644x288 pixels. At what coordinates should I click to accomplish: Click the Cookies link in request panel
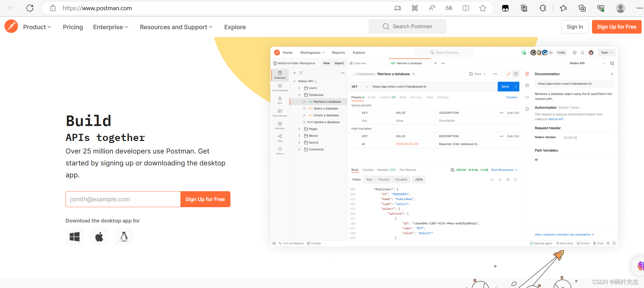coord(511,97)
